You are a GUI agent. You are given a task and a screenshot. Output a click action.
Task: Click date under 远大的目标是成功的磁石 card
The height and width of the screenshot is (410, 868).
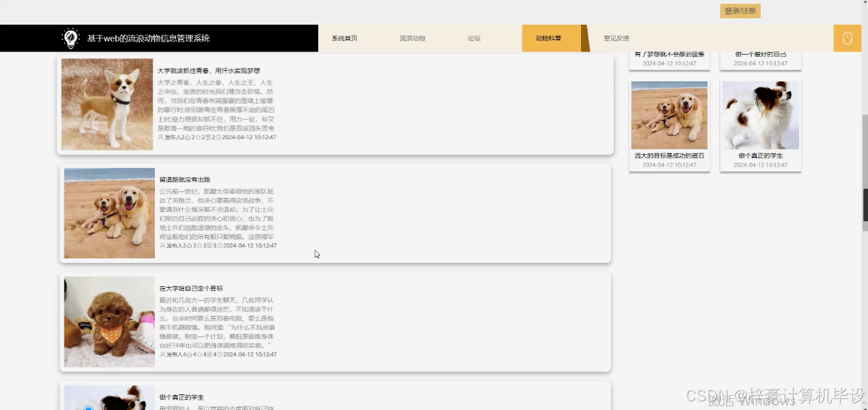tap(670, 165)
